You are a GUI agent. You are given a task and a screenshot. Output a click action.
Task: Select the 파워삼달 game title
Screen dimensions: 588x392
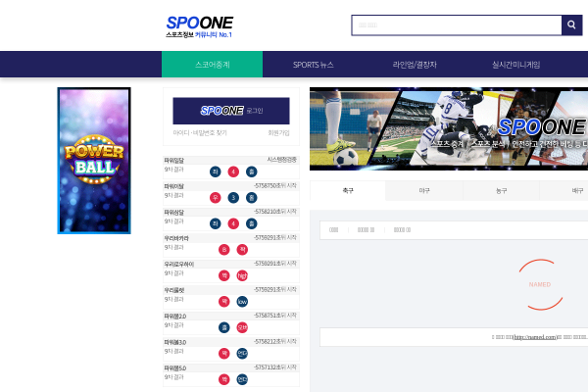point(174,212)
